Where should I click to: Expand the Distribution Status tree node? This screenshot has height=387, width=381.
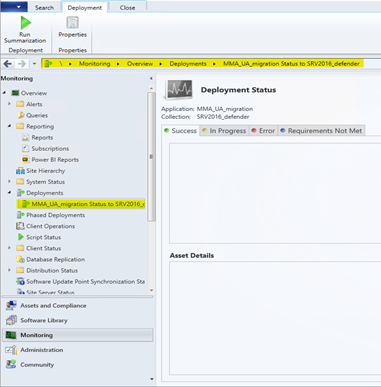(x=9, y=270)
